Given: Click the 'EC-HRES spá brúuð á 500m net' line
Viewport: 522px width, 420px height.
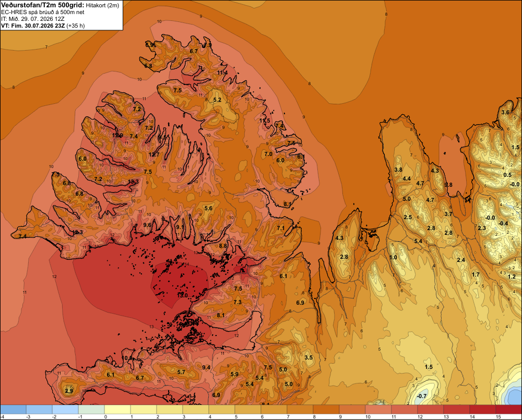Looking at the screenshot, I should (x=43, y=12).
